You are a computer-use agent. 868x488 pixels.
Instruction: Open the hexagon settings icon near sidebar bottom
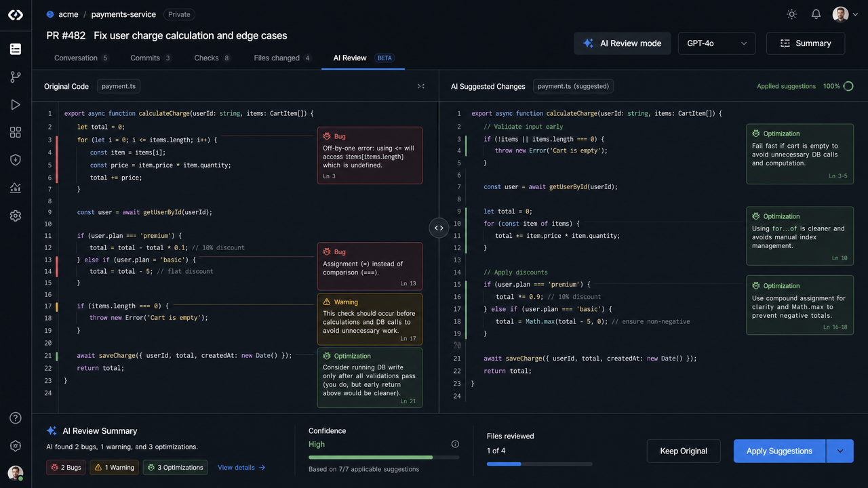pyautogui.click(x=16, y=446)
